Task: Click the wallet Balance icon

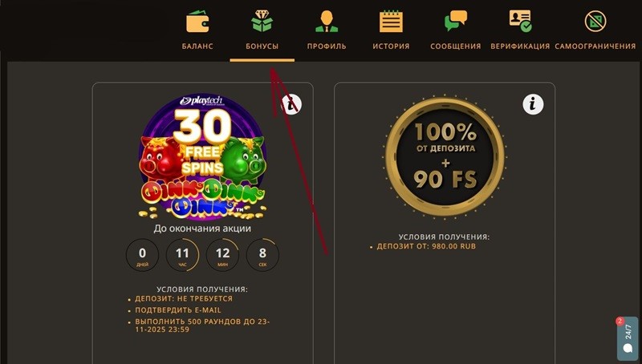Action: tap(197, 22)
